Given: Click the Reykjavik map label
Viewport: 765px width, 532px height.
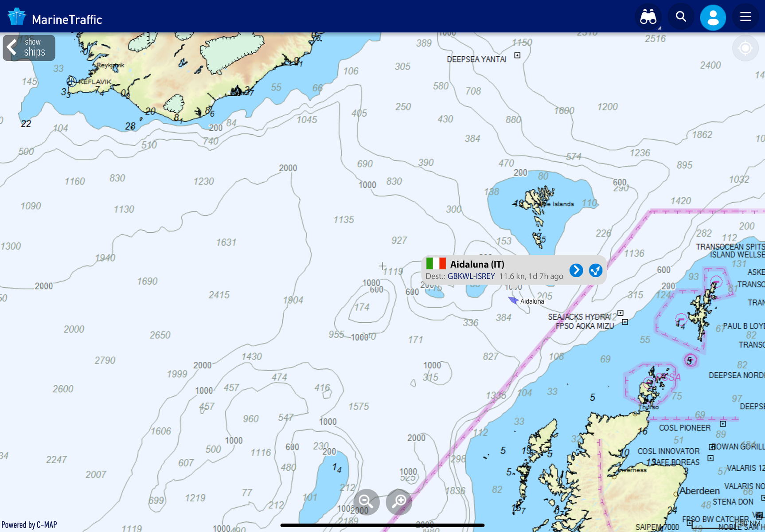Looking at the screenshot, I should click(110, 65).
